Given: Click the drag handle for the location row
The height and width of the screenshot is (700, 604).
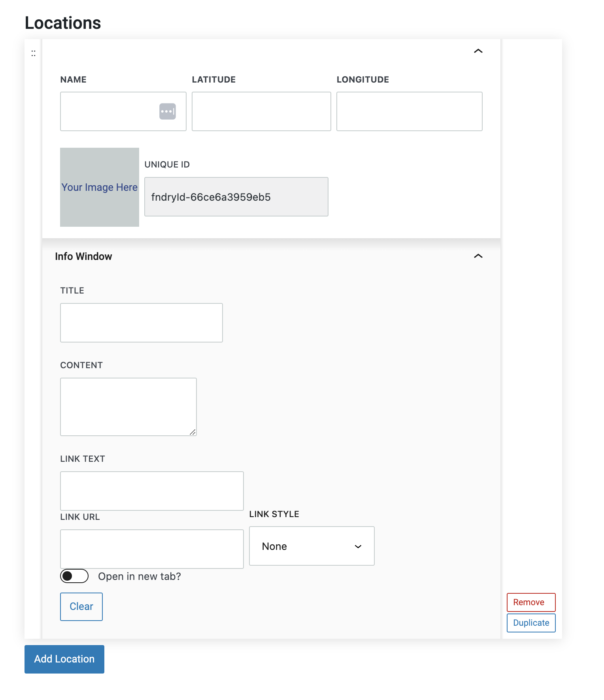Looking at the screenshot, I should [x=33, y=53].
